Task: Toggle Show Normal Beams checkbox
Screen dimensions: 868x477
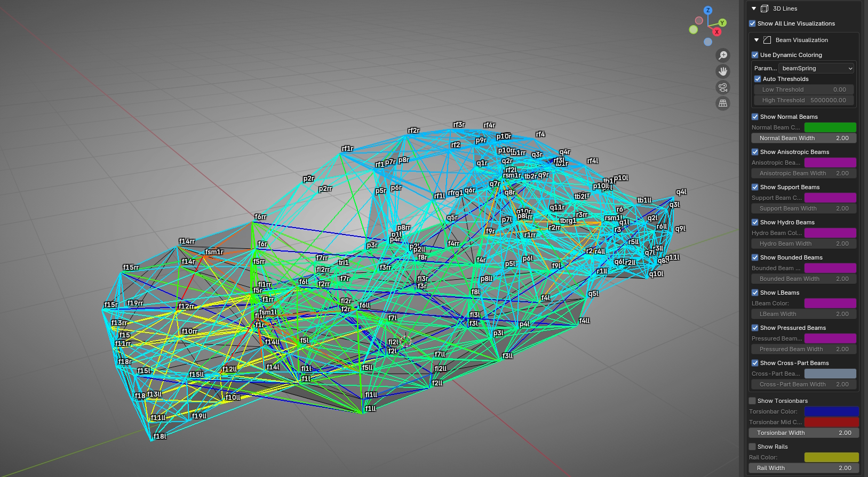Action: pyautogui.click(x=755, y=117)
